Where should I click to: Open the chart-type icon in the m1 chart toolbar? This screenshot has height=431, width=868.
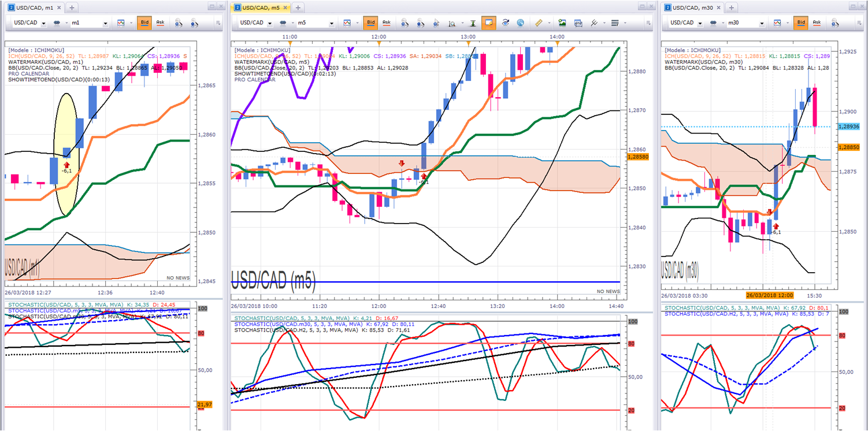pyautogui.click(x=121, y=23)
